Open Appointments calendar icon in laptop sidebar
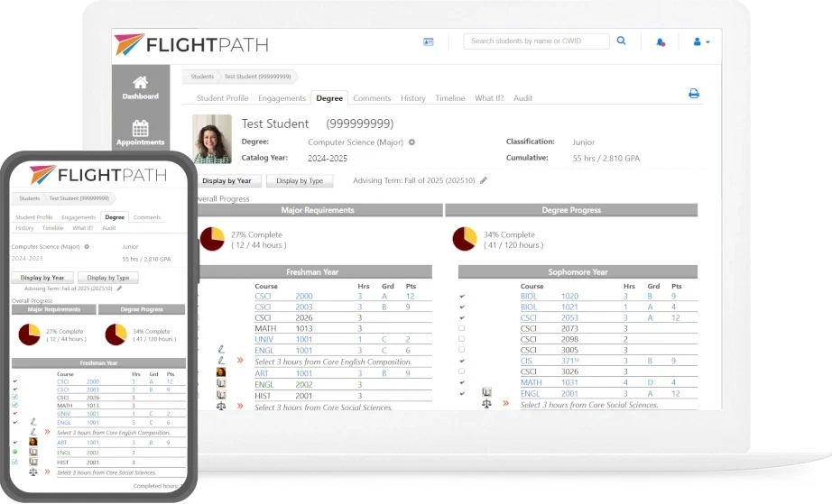 (140, 128)
